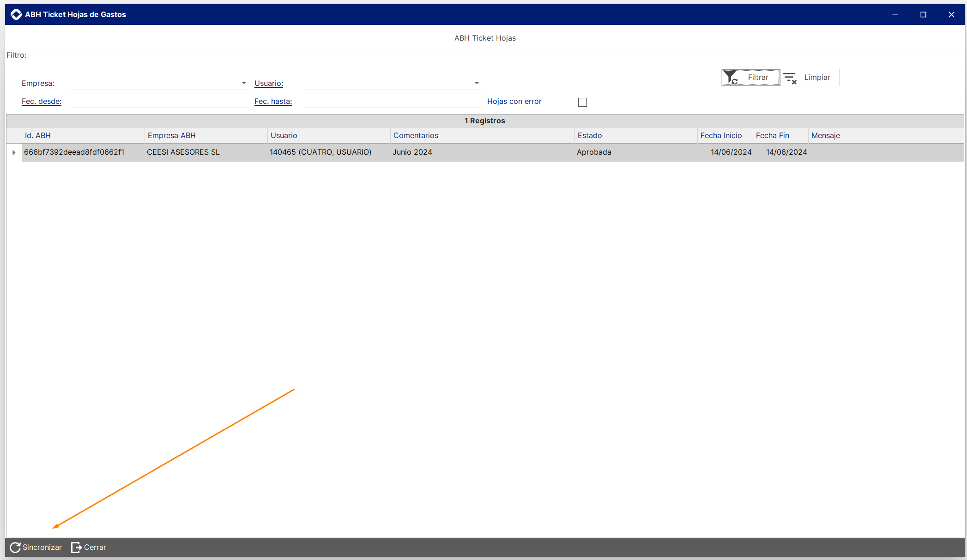This screenshot has width=967, height=560.
Task: Click into the Fec. desde date field
Action: pyautogui.click(x=159, y=101)
